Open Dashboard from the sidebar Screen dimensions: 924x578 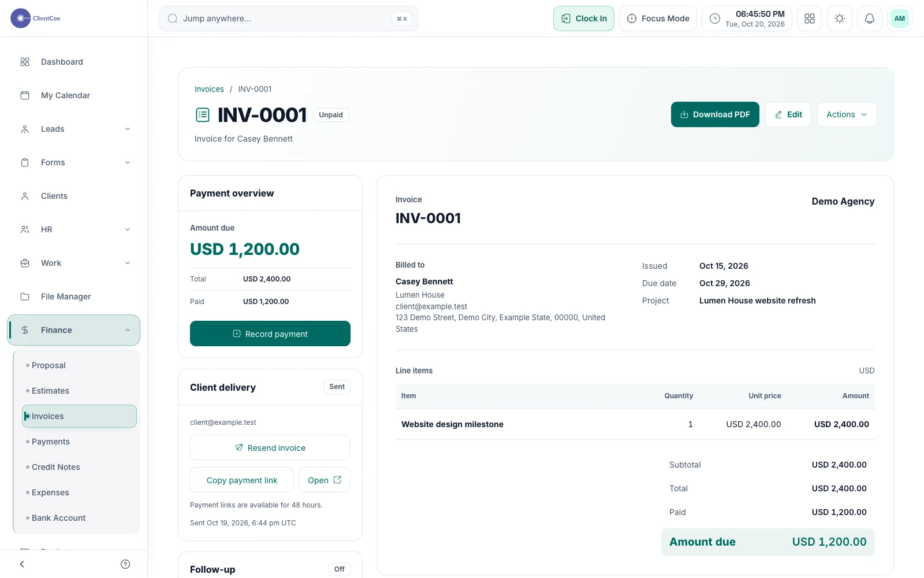click(73, 62)
